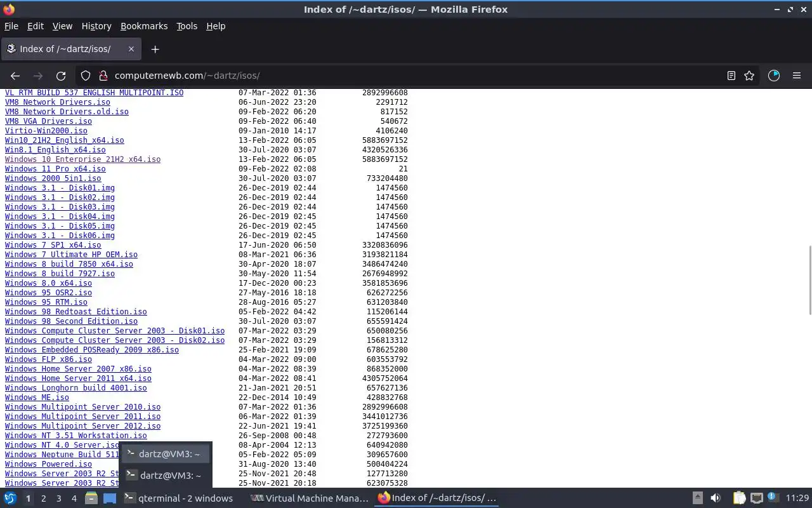Close the Index of /~dartz/isos/ tab
The width and height of the screenshot is (812, 508).
(x=131, y=49)
